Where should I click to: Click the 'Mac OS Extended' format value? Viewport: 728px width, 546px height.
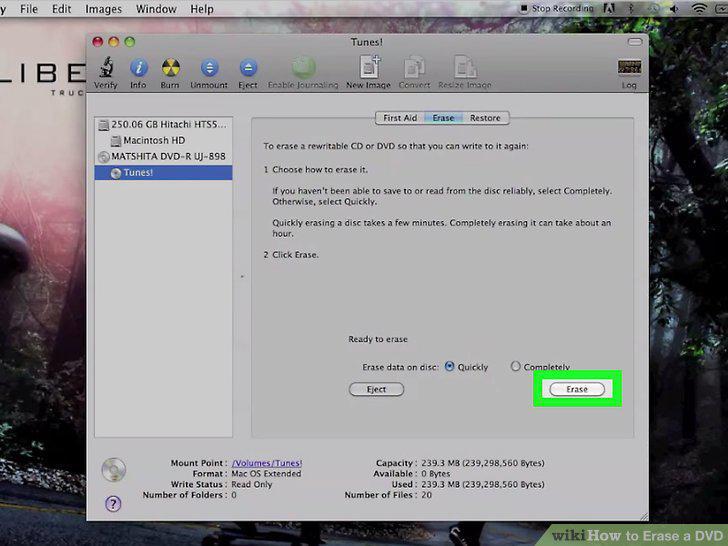click(266, 474)
